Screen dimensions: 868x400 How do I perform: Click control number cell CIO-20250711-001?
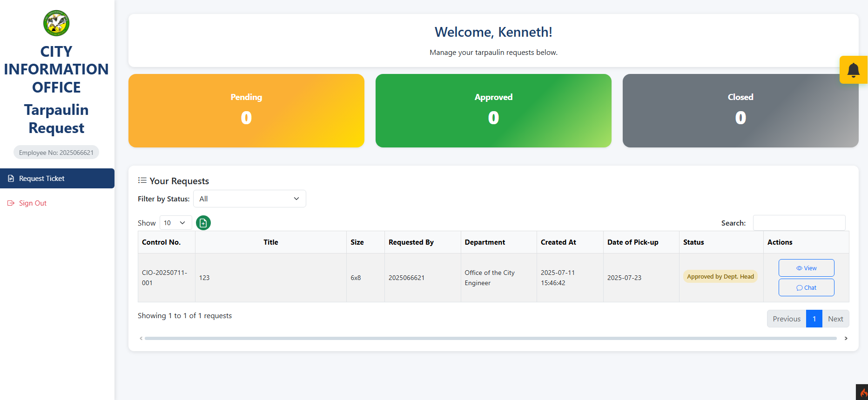pyautogui.click(x=167, y=278)
